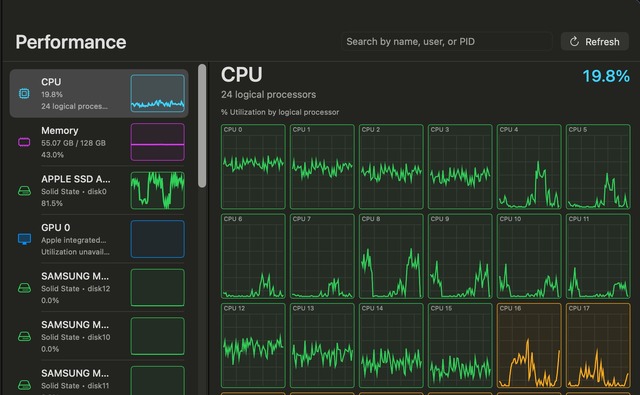Click the CPU 7 utilization graph
This screenshot has height=395, width=640.
click(x=322, y=256)
